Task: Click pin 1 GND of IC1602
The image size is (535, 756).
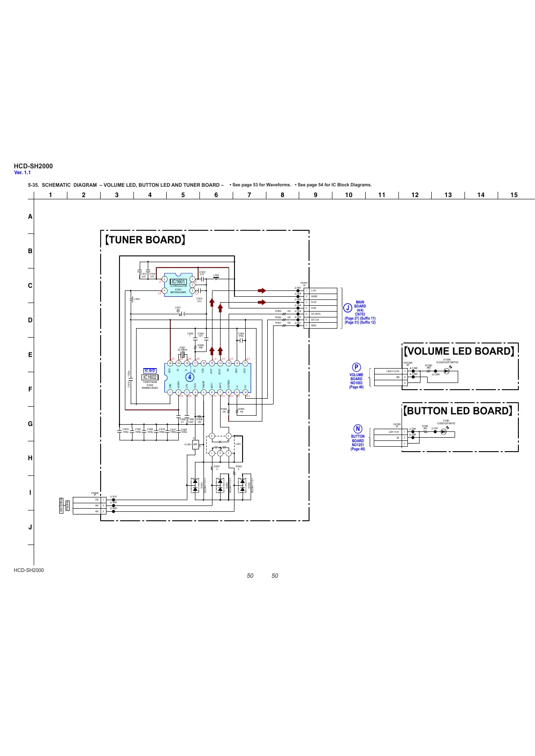Action: click(x=170, y=392)
